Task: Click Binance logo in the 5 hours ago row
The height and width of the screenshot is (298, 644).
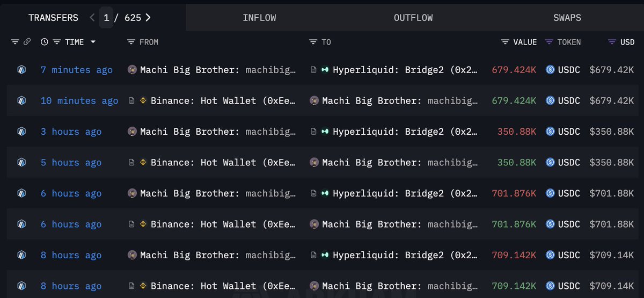Action: point(143,163)
